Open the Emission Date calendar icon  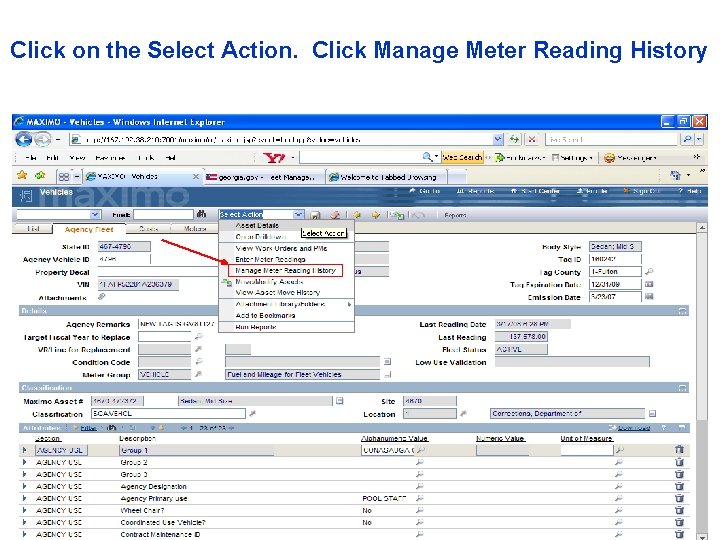pos(649,297)
